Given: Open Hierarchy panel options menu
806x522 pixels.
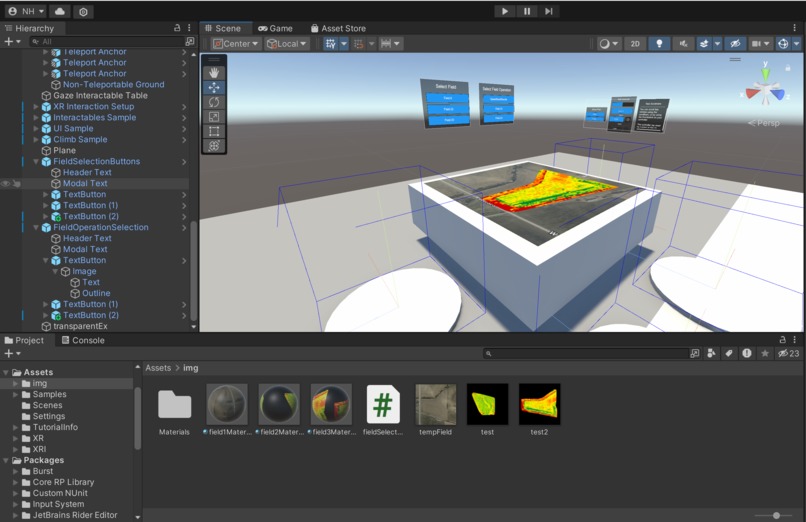Looking at the screenshot, I should tap(189, 28).
